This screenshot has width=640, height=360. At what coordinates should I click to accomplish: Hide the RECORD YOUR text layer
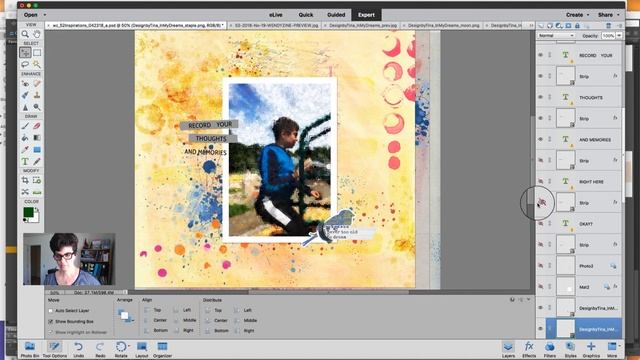tap(540, 55)
